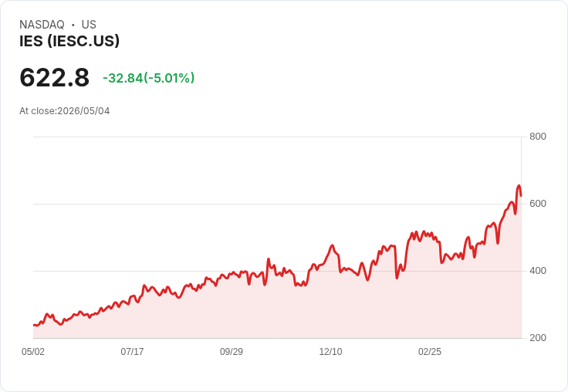This screenshot has height=392, width=568.
Task: Click the US market label
Action: (89, 25)
